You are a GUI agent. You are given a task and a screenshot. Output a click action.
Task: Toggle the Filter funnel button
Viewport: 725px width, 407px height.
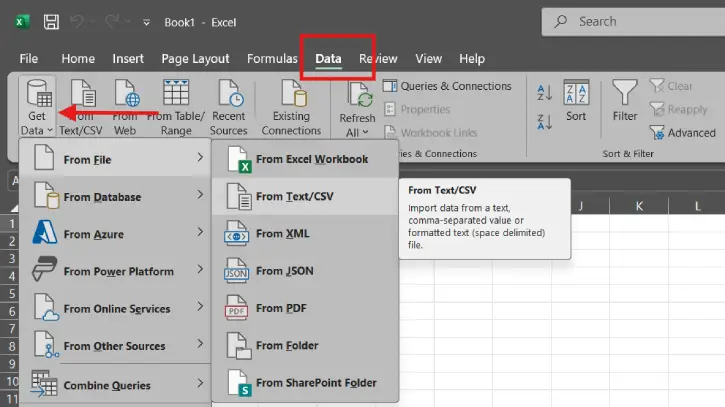pyautogui.click(x=625, y=100)
